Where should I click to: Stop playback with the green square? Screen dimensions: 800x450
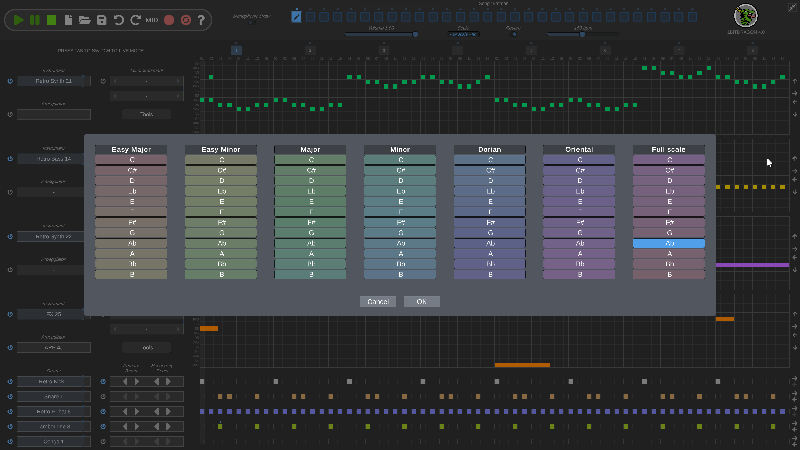click(x=51, y=19)
